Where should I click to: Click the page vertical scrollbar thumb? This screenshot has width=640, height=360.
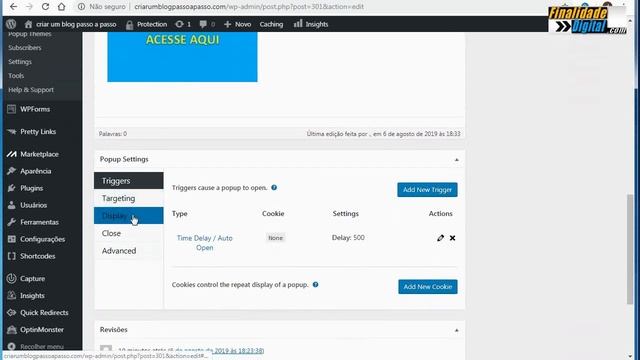coord(630,249)
